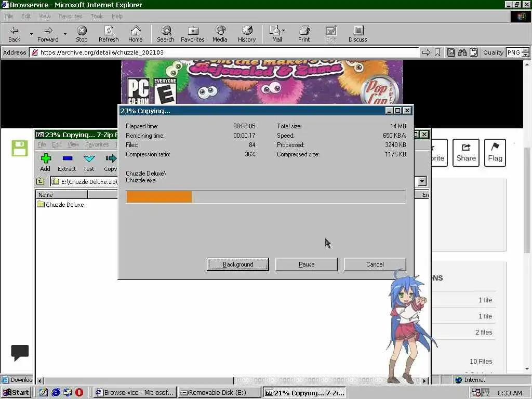Step the Quality PNG selector down
Viewport: 532px width, 399px height.
tap(525, 55)
